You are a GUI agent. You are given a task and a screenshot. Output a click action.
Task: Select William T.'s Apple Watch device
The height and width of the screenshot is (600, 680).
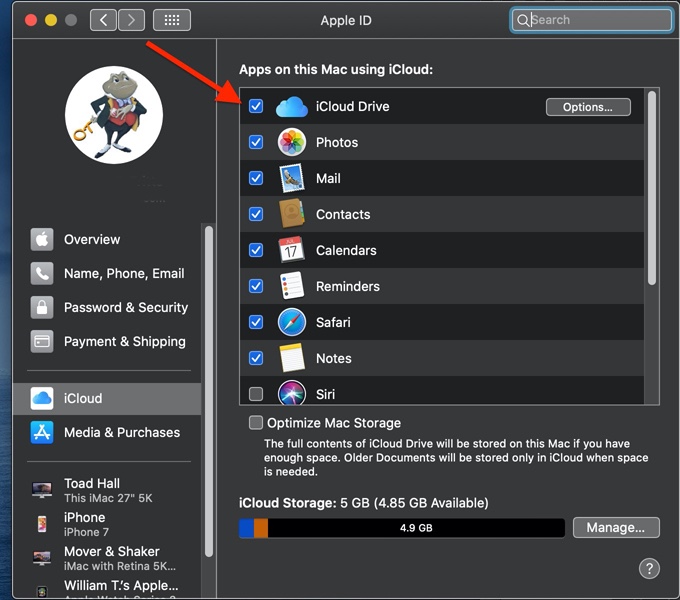point(108,588)
